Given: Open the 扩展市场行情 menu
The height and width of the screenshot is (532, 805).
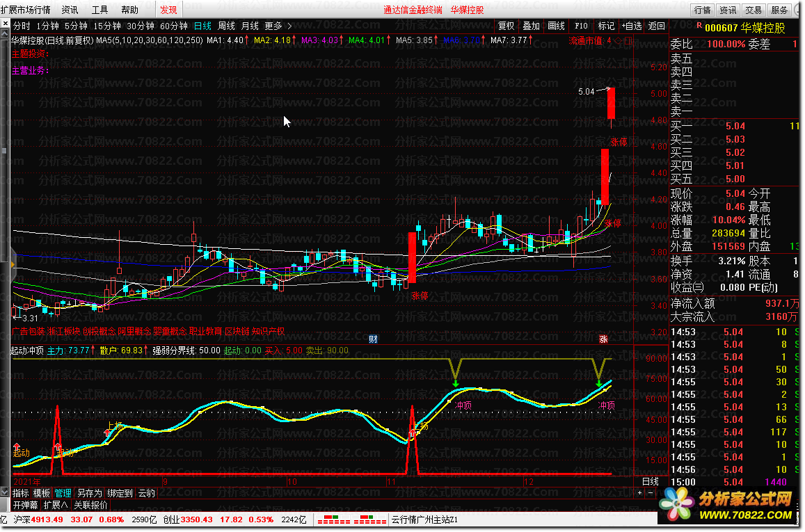Looking at the screenshot, I should 26,10.
